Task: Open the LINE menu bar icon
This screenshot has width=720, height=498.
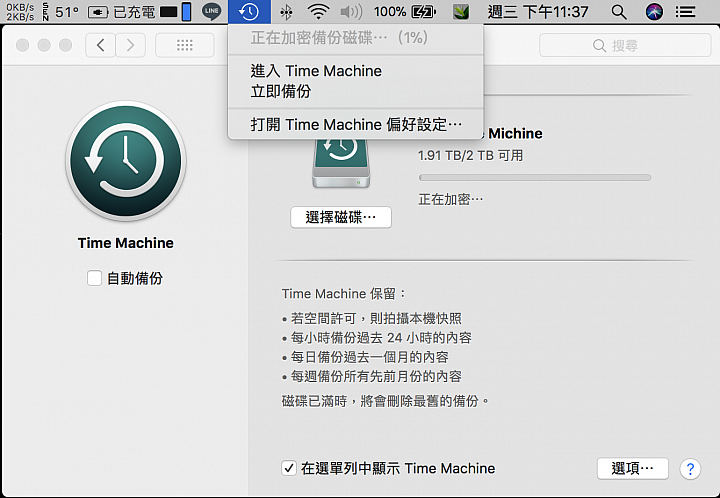Action: pos(211,11)
